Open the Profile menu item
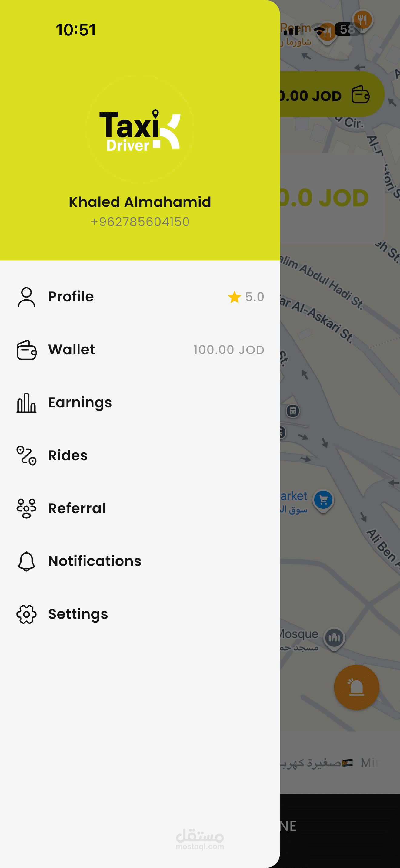 [71, 297]
